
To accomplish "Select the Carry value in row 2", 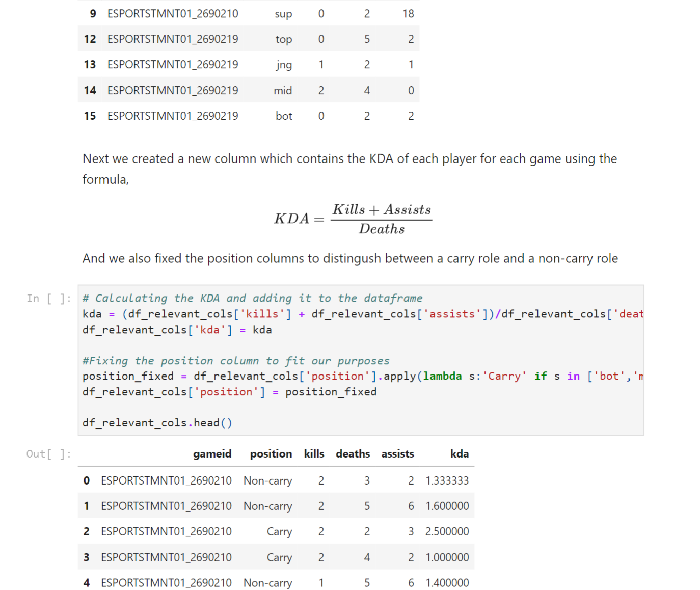I will coord(279,531).
